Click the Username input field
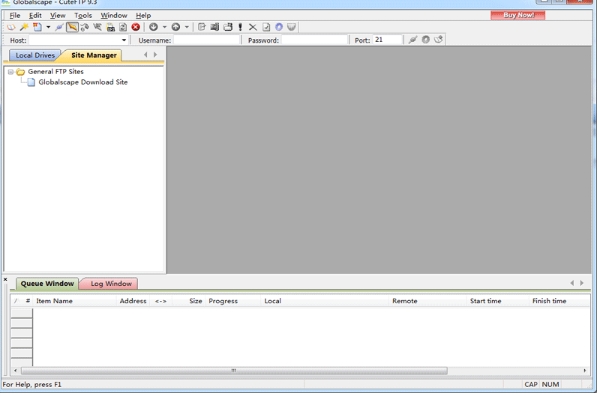The height and width of the screenshot is (396, 600). 207,40
